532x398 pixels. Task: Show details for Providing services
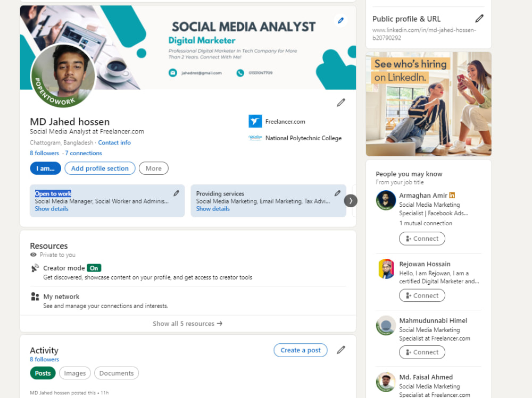tap(213, 209)
